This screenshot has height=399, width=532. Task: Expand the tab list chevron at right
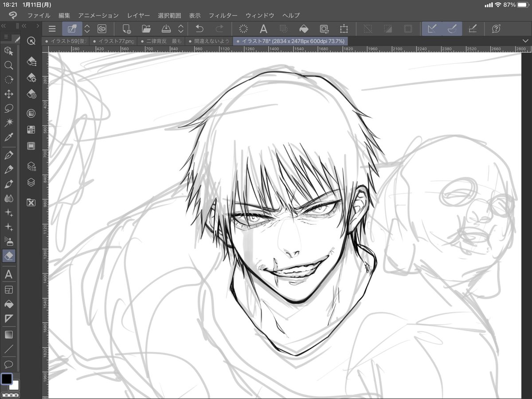(525, 41)
